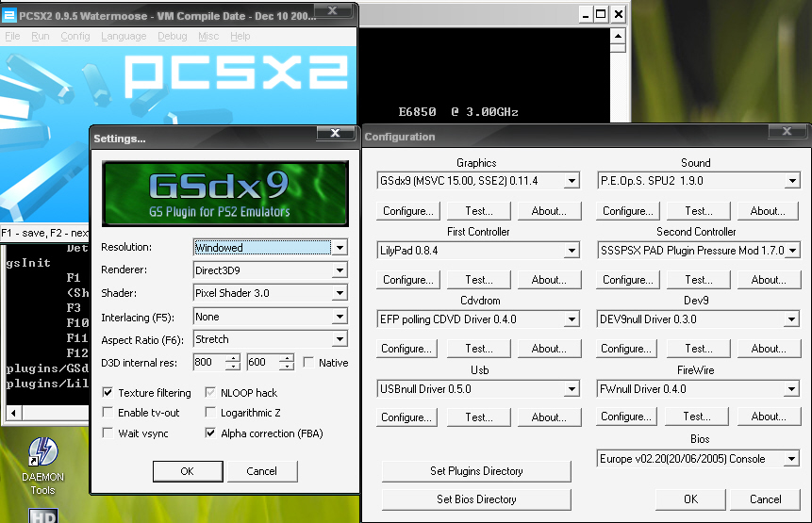Enable Wait vsync checkbox

tap(108, 433)
